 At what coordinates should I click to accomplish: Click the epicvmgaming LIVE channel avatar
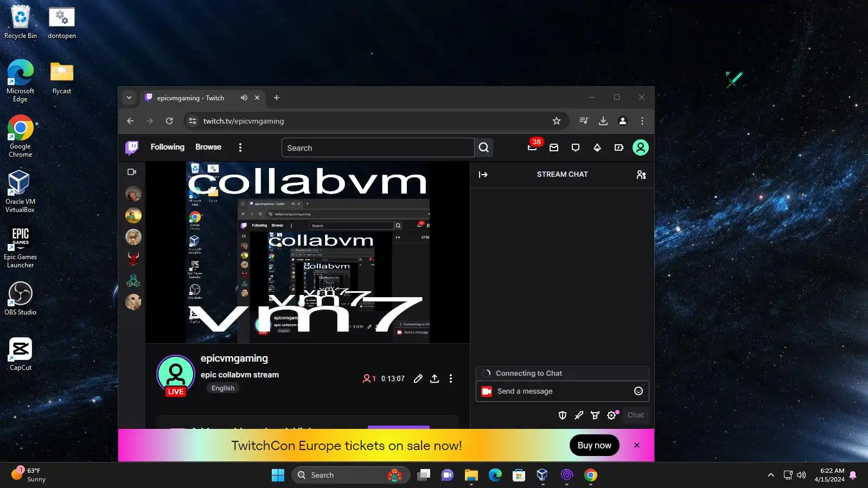coord(176,375)
